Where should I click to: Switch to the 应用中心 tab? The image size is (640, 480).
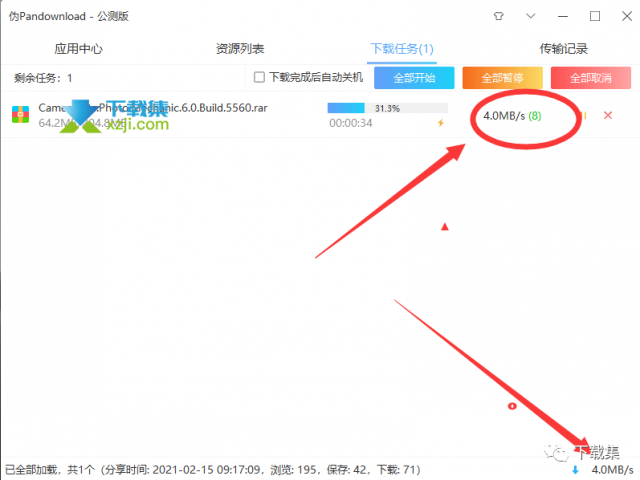pos(78,49)
